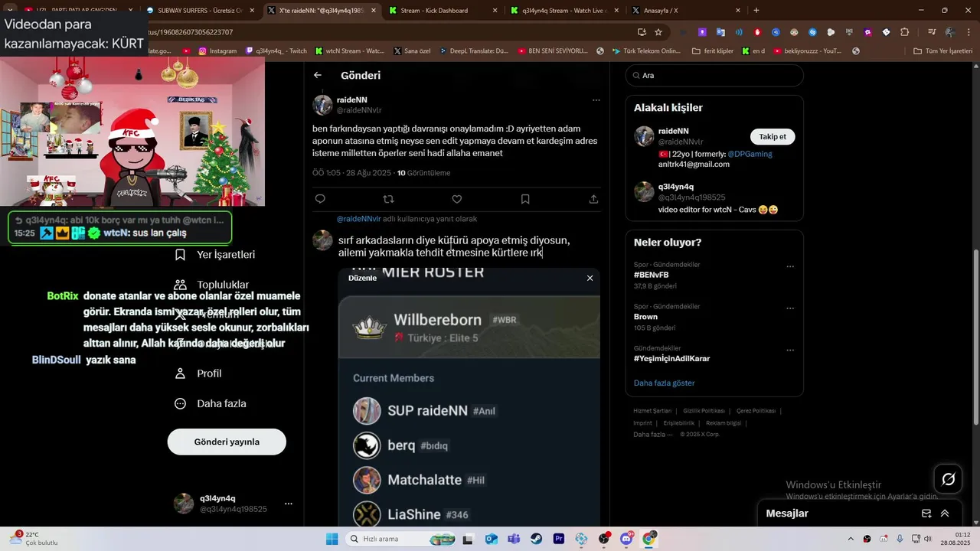Click raideNN avatar on the post
The image size is (980, 551).
coord(322,105)
